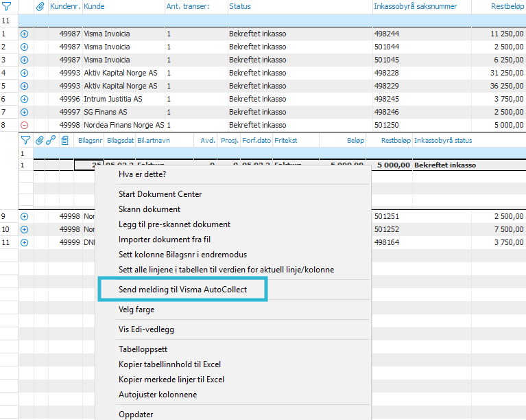Open the sub-table filter funnel icon
Image resolution: width=526 pixels, height=420 pixels.
click(x=25, y=140)
